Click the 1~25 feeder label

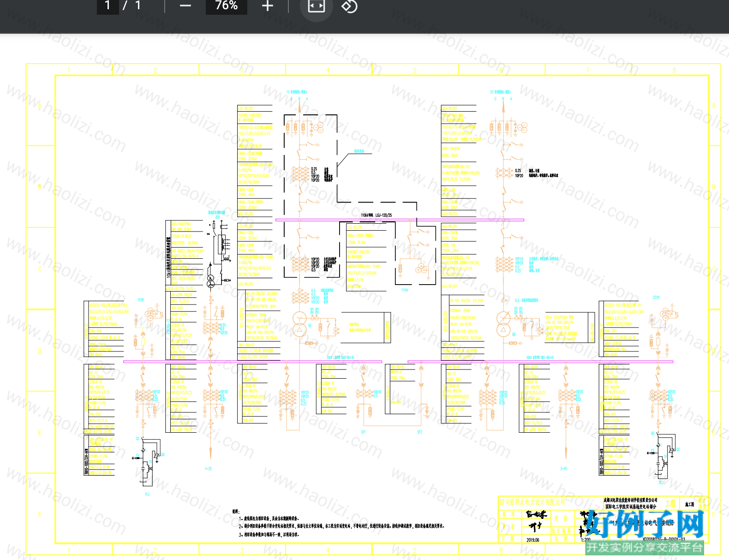[x=209, y=469]
